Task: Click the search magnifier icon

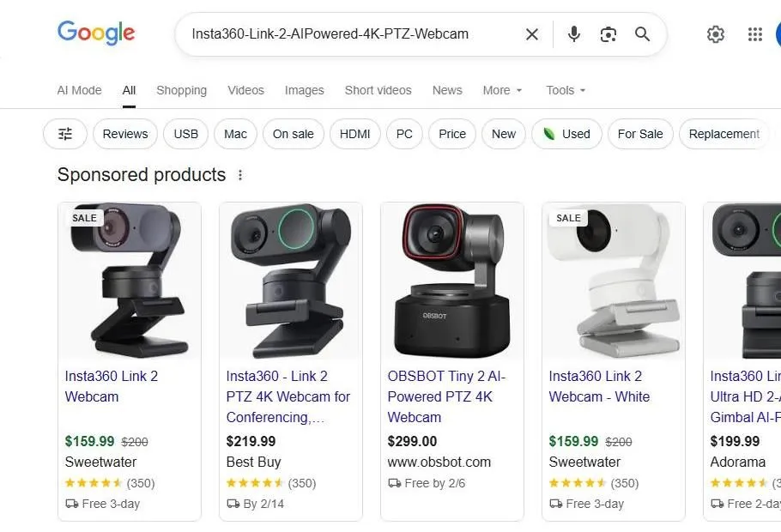Action: tap(642, 34)
